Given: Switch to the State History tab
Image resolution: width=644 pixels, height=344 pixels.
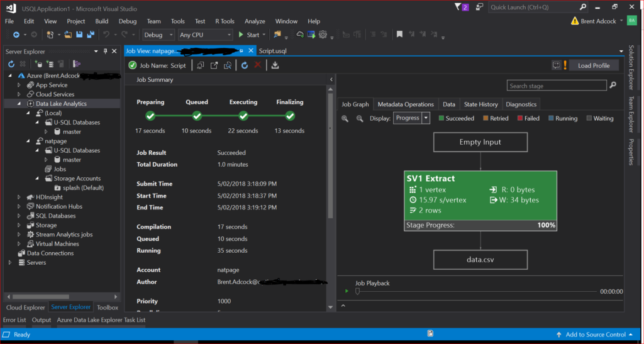Looking at the screenshot, I should [481, 104].
